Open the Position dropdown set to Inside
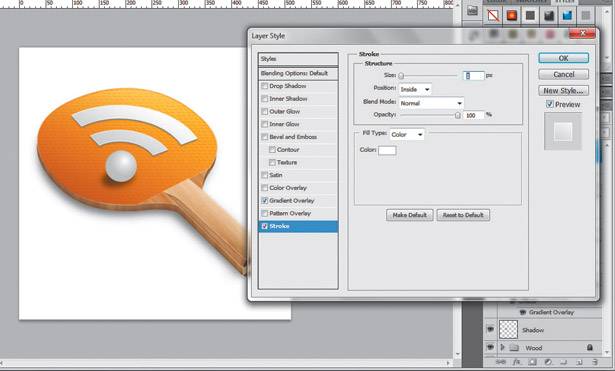Image resolution: width=615 pixels, height=371 pixels. click(415, 89)
